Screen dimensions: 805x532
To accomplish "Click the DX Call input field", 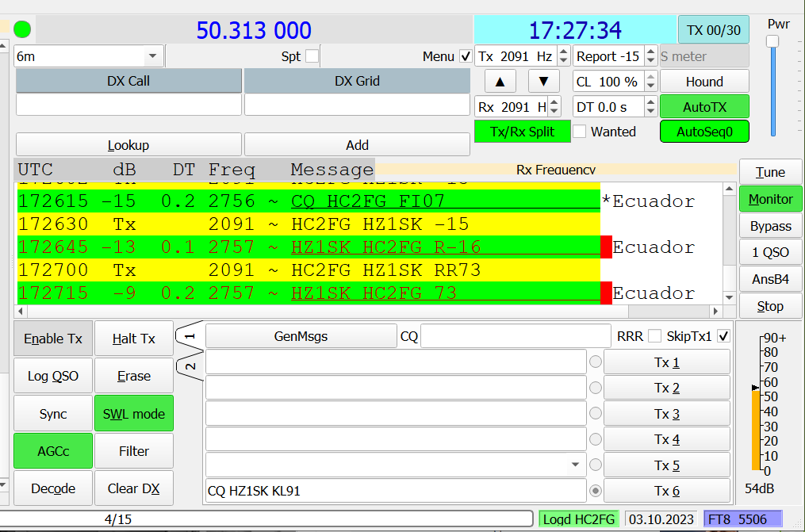I will tap(128, 105).
